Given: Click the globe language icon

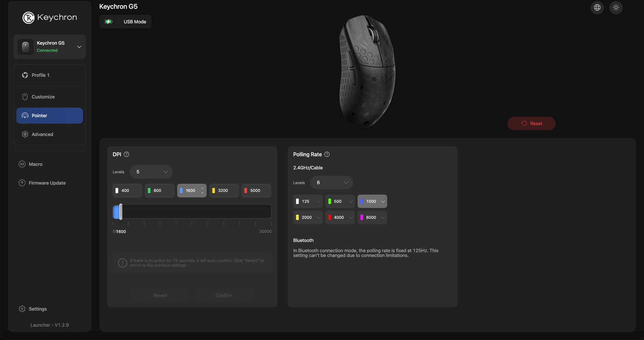Looking at the screenshot, I should (x=597, y=8).
